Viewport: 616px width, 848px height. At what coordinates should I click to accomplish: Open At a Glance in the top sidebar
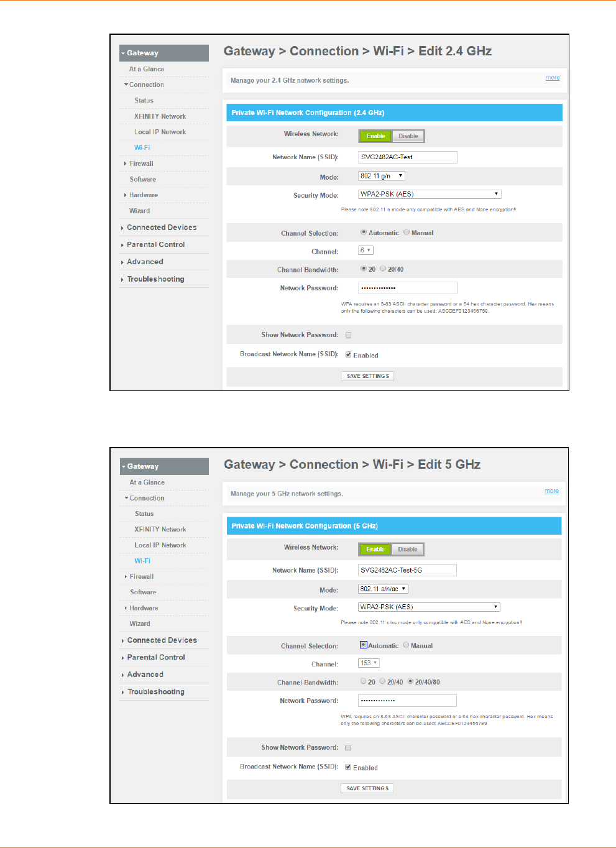(147, 69)
